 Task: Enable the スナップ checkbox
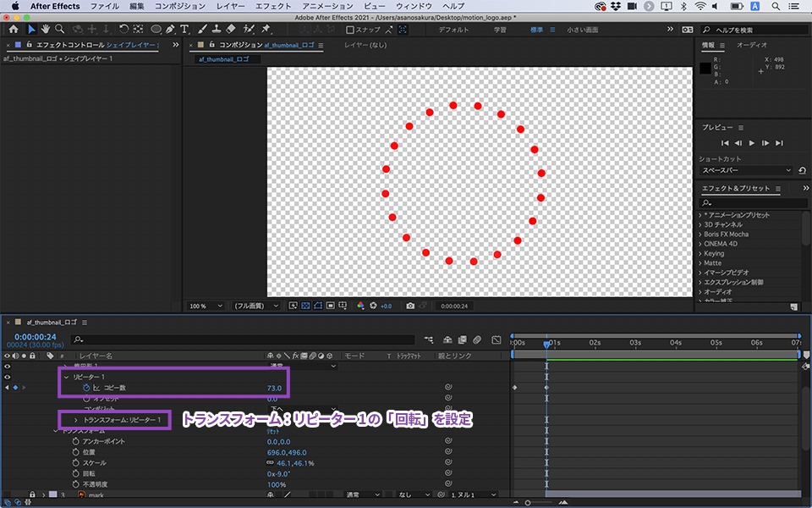click(349, 30)
